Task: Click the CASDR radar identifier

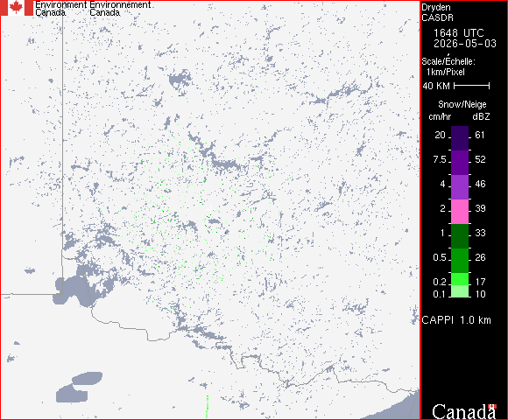Action: (437, 17)
